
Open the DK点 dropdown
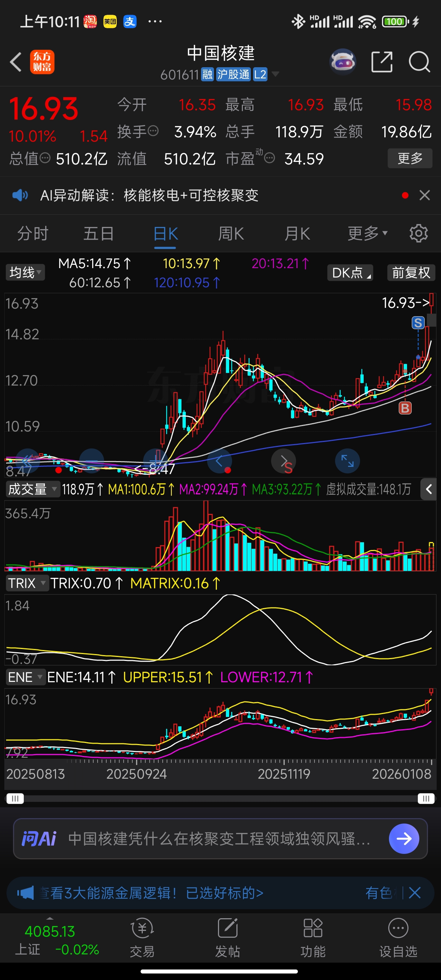point(350,272)
